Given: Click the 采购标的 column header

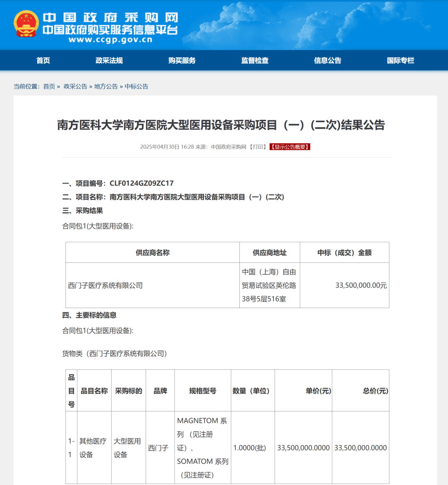Looking at the screenshot, I should coord(129,391).
